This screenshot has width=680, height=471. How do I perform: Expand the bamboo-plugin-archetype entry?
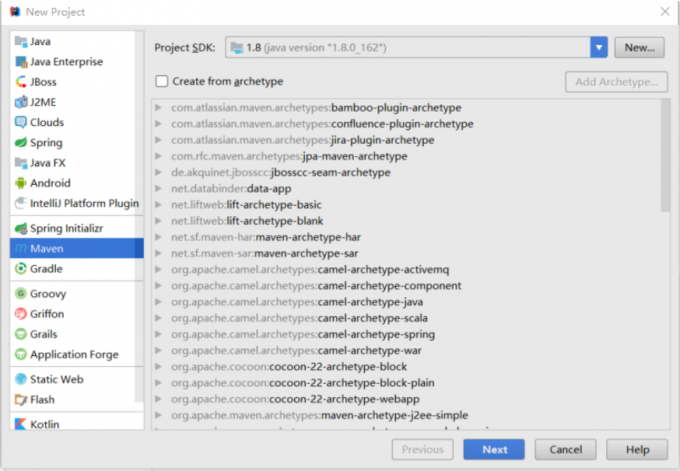pyautogui.click(x=158, y=107)
